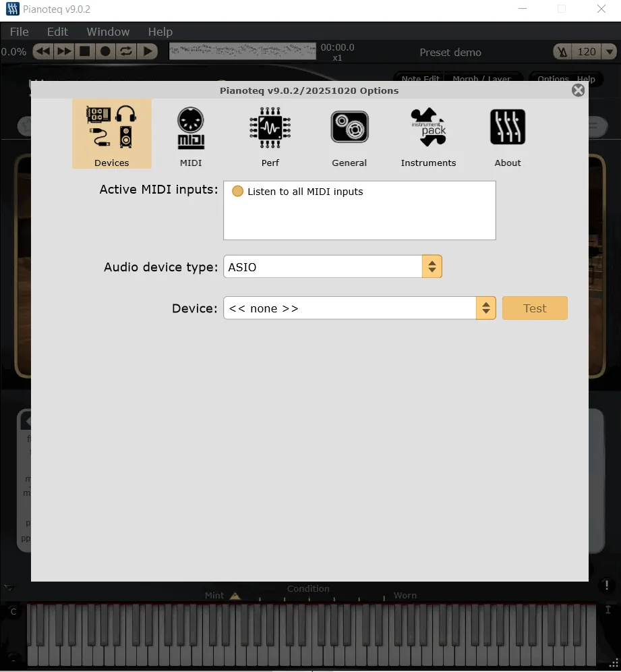Click the MIDI sequence waveform display
Screen dimensions: 621x672
coord(243,51)
